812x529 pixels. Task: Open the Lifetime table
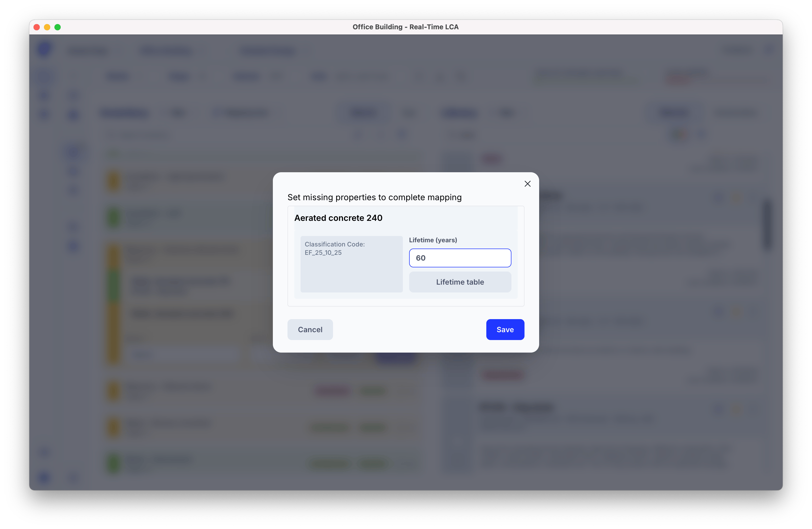460,282
